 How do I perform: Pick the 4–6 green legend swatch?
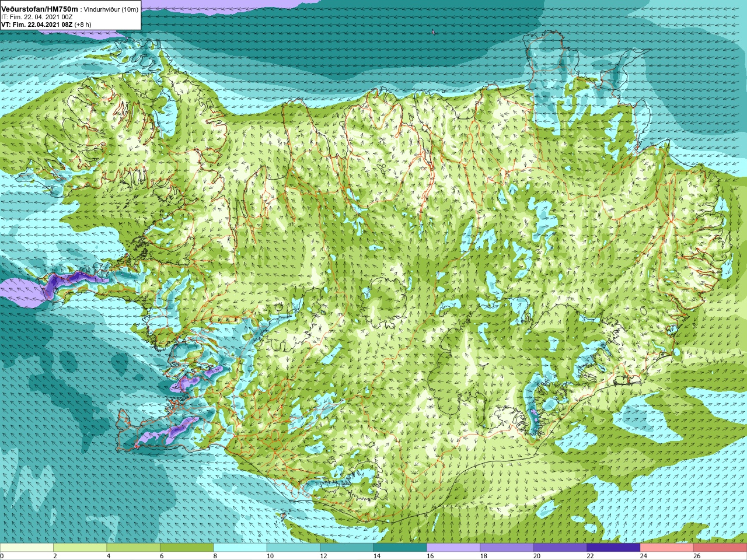click(x=134, y=548)
